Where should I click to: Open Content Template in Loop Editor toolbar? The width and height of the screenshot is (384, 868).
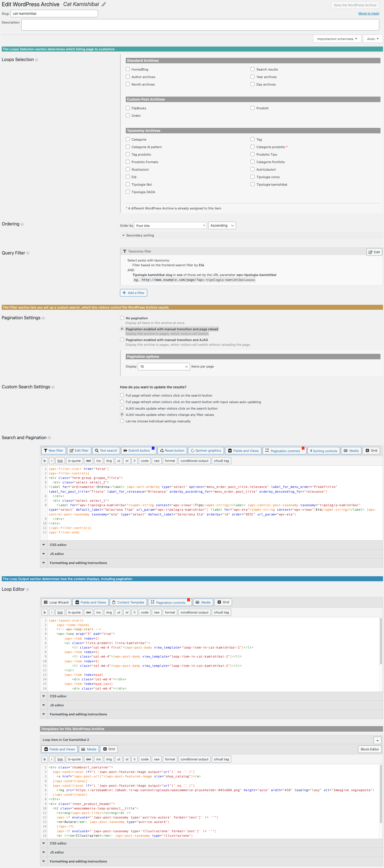click(128, 602)
